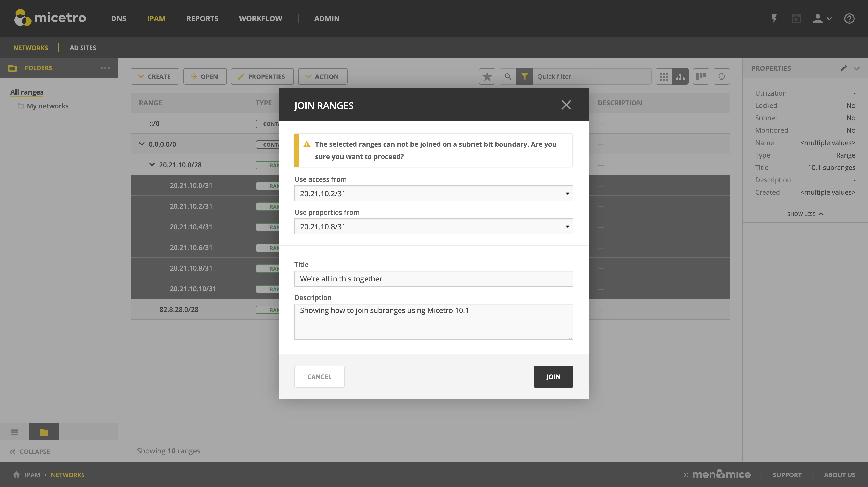Image resolution: width=868 pixels, height=487 pixels.
Task: Switch to list view at sidebar bottom
Action: click(x=14, y=432)
